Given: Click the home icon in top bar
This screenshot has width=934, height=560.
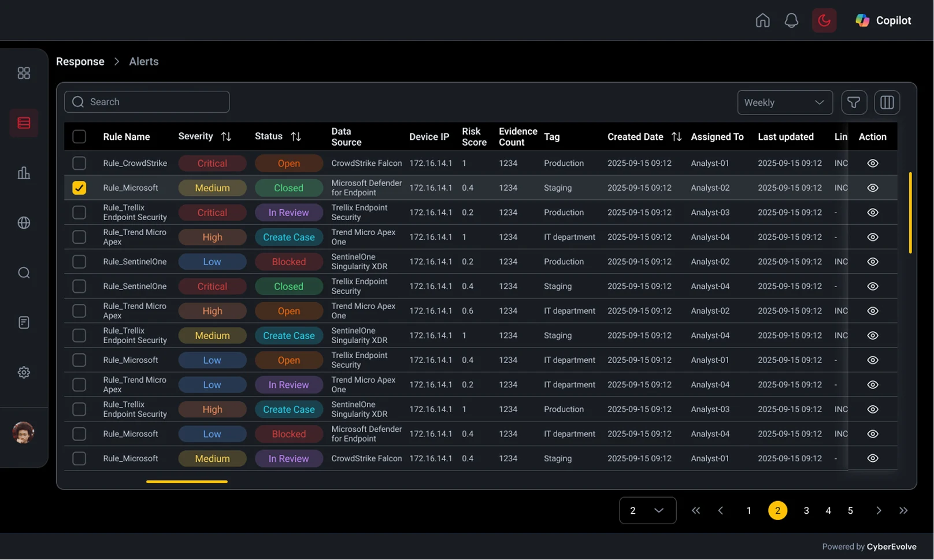Looking at the screenshot, I should pos(762,21).
